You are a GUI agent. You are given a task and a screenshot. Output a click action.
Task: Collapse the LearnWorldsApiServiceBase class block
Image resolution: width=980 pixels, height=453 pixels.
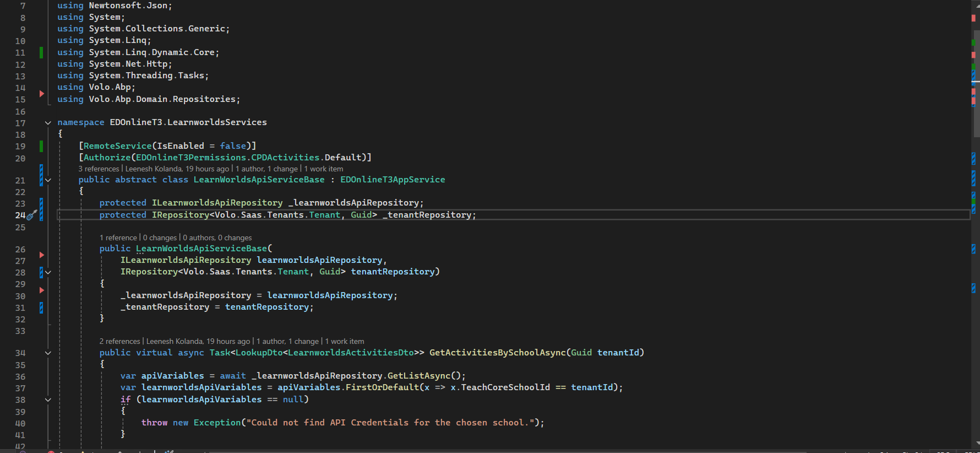(x=48, y=180)
